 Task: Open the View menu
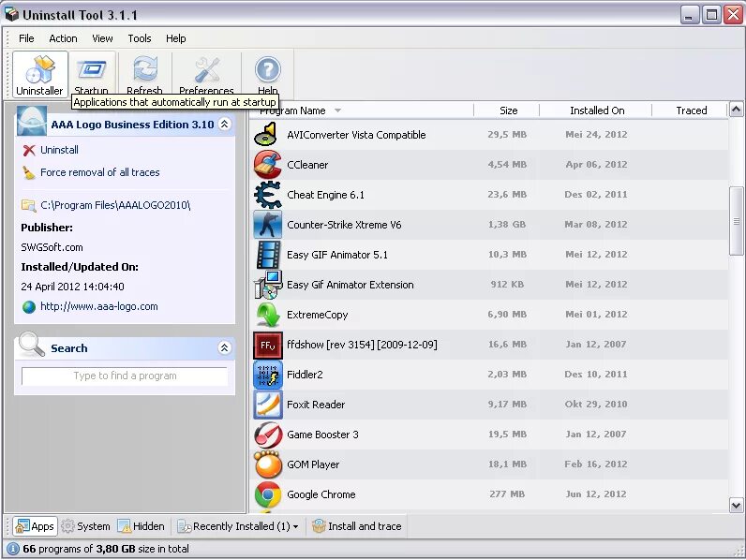point(102,38)
